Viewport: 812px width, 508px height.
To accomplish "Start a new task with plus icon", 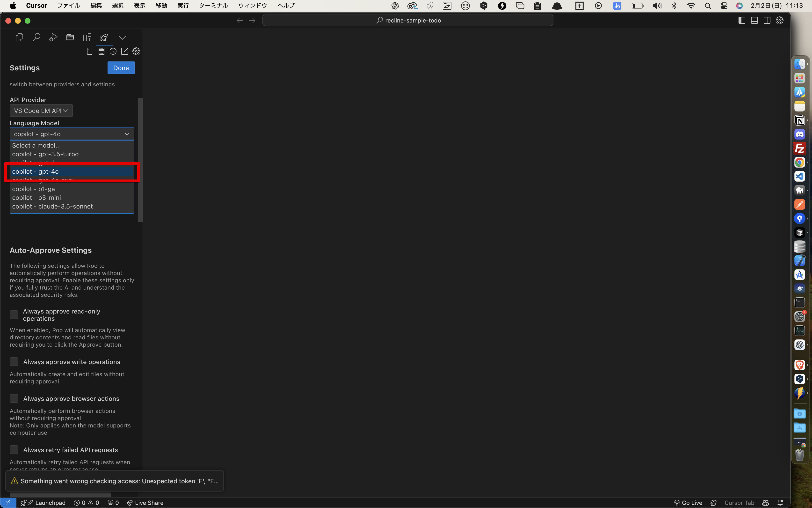I will (78, 51).
